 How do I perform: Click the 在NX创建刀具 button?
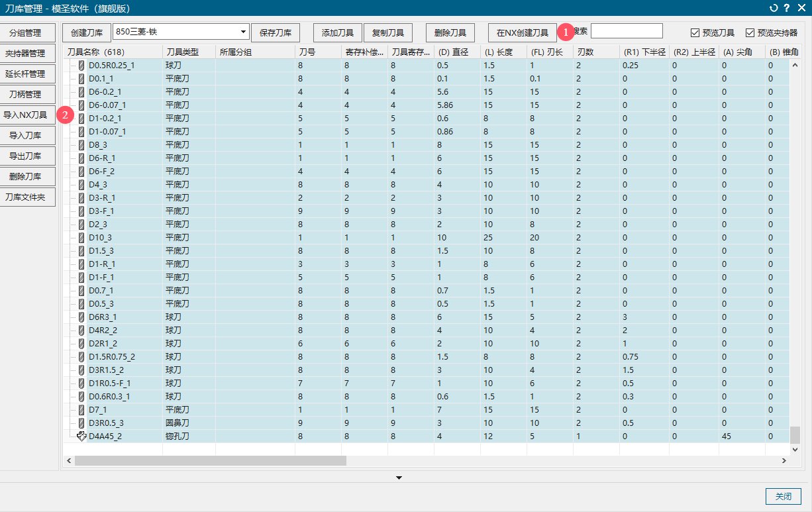(x=523, y=32)
